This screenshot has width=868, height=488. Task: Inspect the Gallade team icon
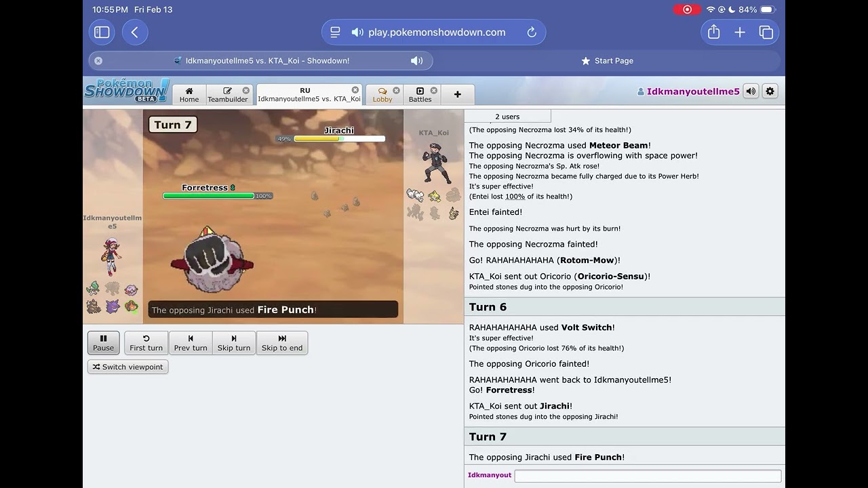coord(94,289)
